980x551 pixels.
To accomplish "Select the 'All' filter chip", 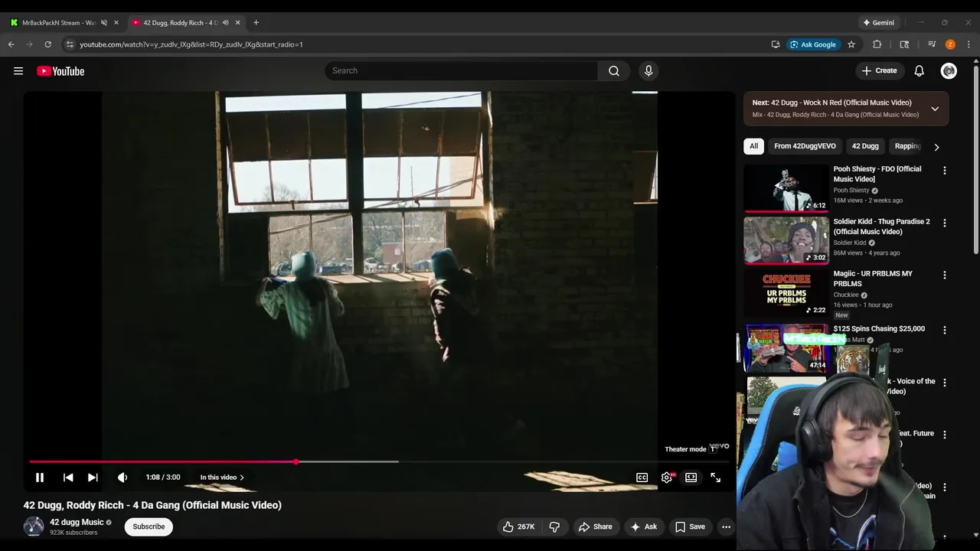I will click(x=753, y=146).
